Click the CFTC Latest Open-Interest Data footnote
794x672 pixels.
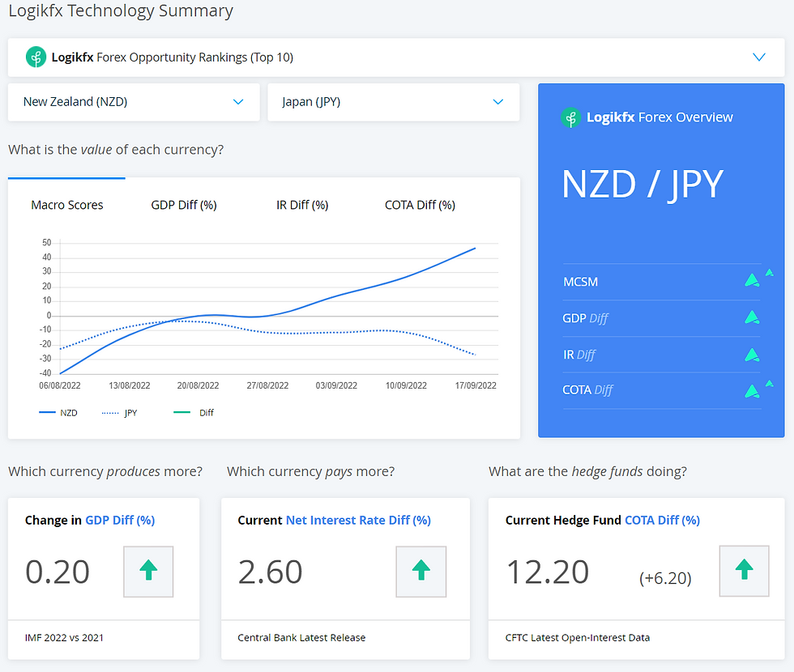click(577, 638)
